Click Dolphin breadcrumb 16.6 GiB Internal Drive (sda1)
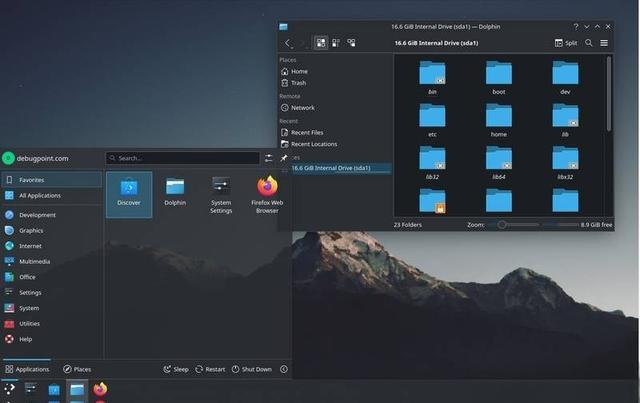 tap(436, 43)
